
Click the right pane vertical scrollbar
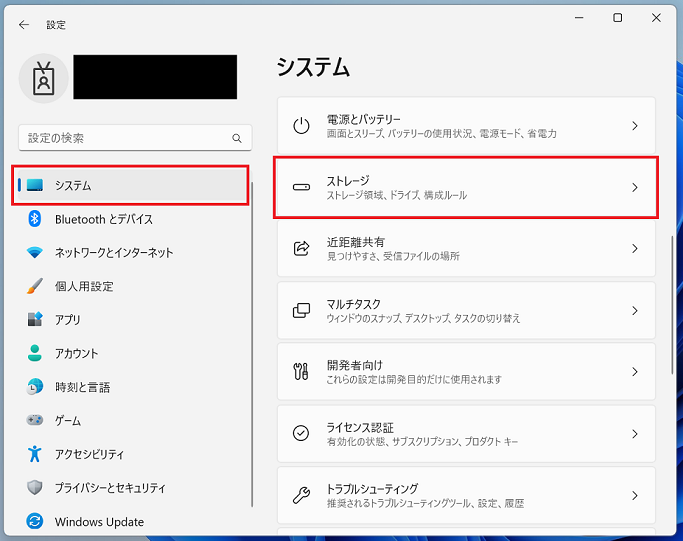tap(672, 305)
